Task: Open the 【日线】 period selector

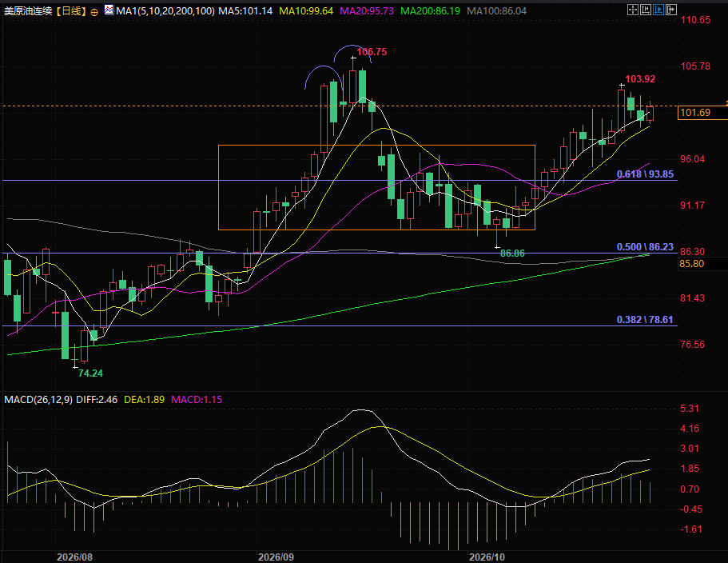Action: 71,10
